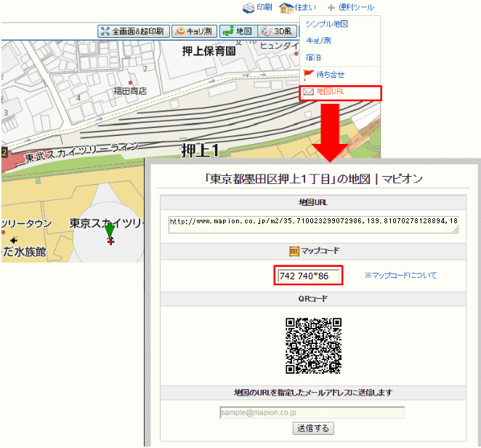This screenshot has width=481, height=448.
Task: Click the 全画面&超印刷 button
Action: pyautogui.click(x=134, y=31)
